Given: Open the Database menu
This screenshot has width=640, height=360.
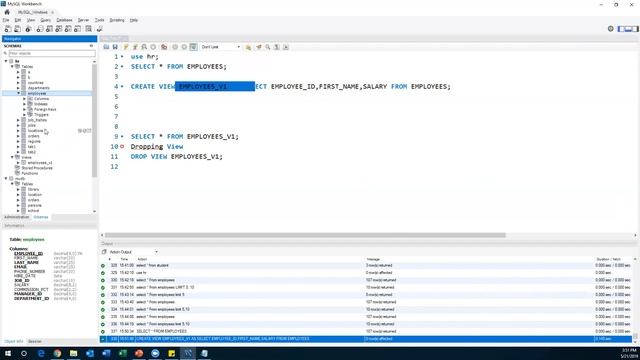Looking at the screenshot, I should (x=64, y=20).
